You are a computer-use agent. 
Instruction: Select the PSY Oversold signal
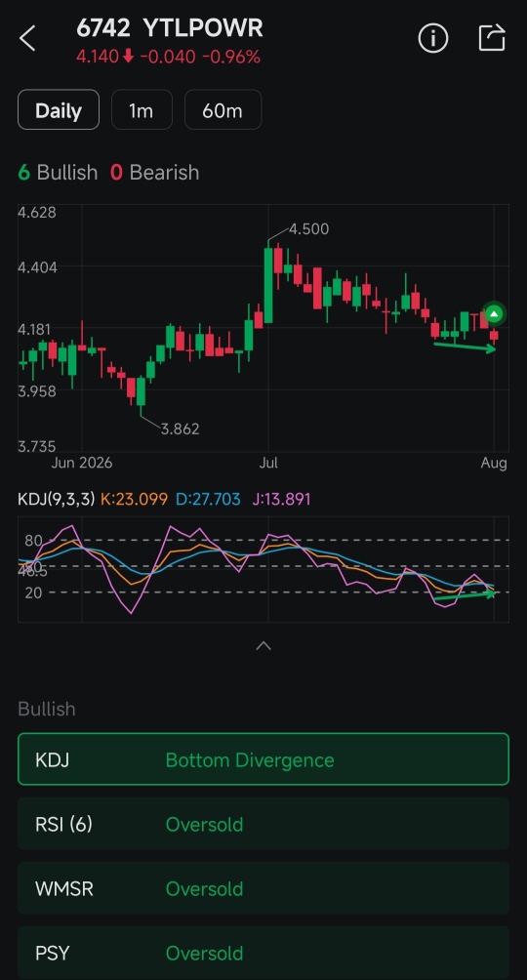[263, 953]
